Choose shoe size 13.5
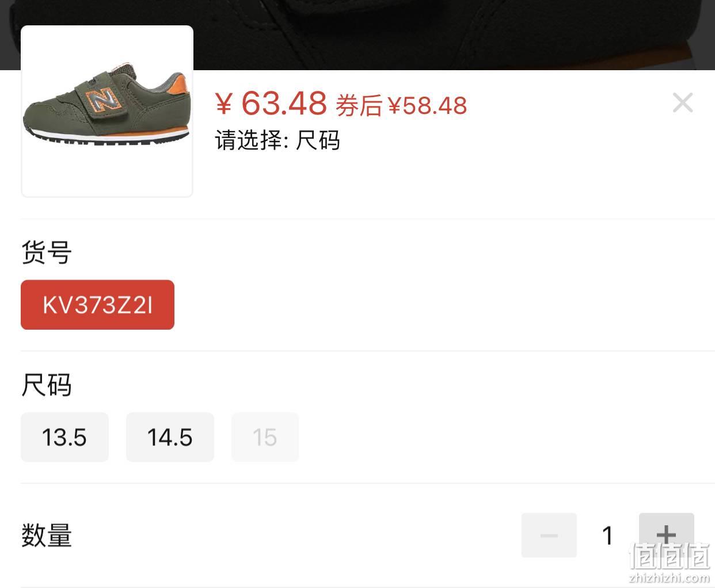Viewport: 715px width, 588px height. pos(64,437)
